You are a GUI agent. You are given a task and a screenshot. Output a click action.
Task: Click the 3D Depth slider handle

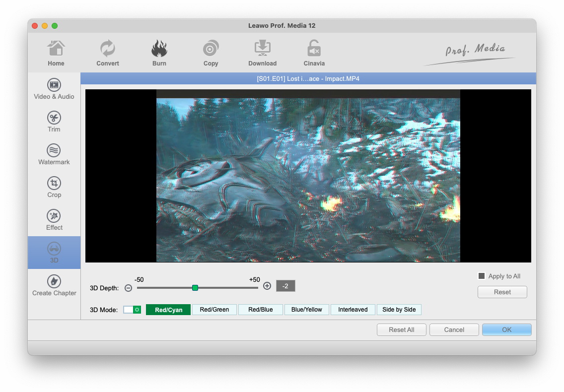coord(195,288)
